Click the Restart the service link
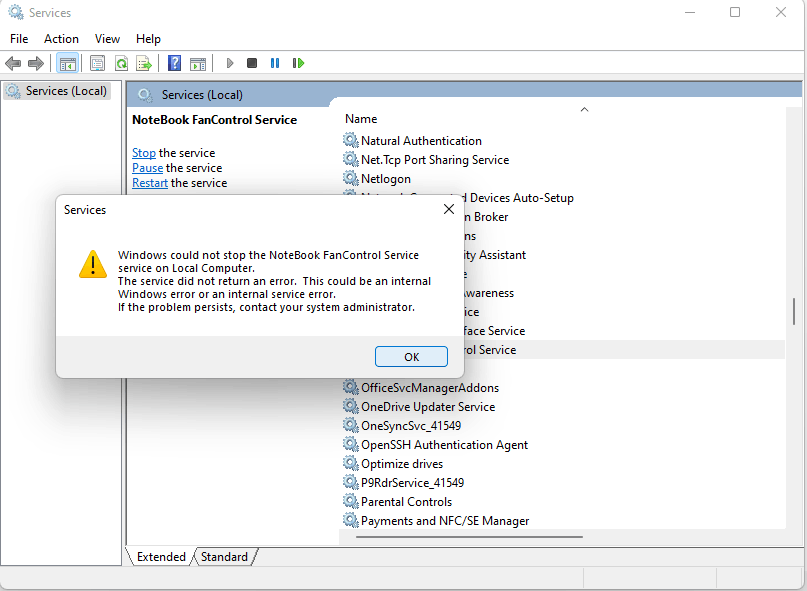Screen dimensions: 807x591 coord(150,183)
